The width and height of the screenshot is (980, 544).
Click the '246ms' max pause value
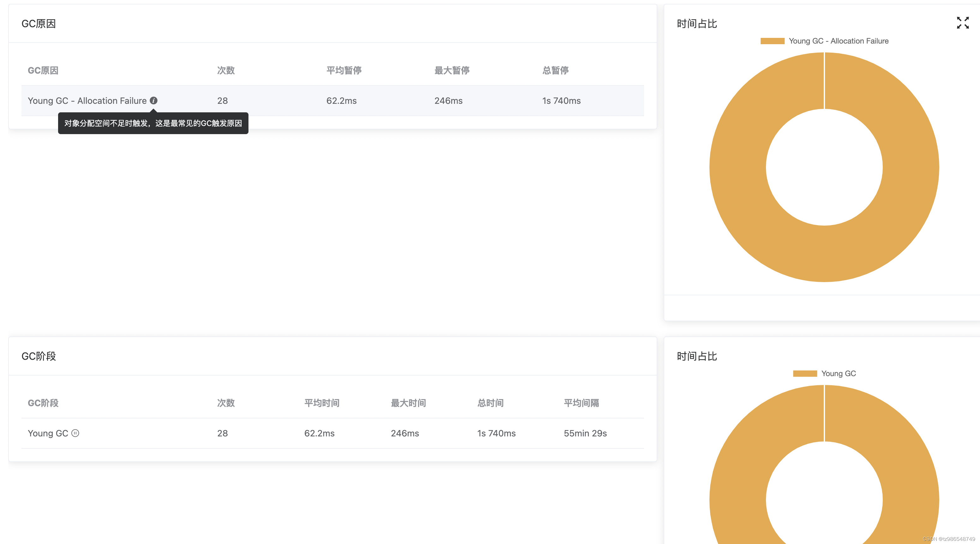pos(449,101)
